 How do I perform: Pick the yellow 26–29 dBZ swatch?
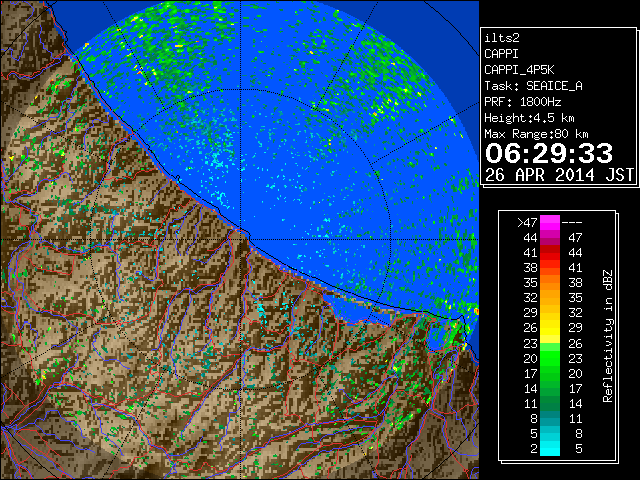[x=550, y=329]
